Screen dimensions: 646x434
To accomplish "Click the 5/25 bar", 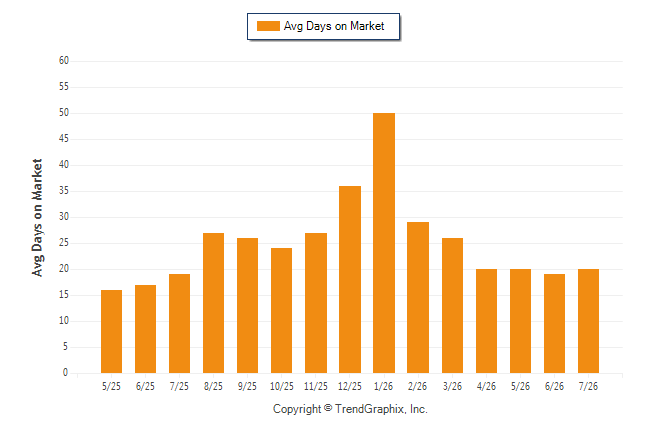I will pyautogui.click(x=111, y=332).
